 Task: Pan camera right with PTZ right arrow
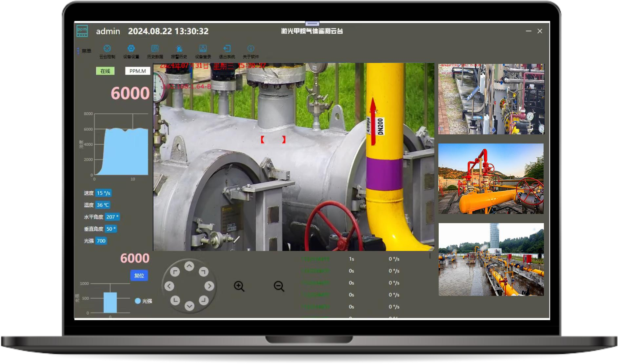click(x=209, y=286)
